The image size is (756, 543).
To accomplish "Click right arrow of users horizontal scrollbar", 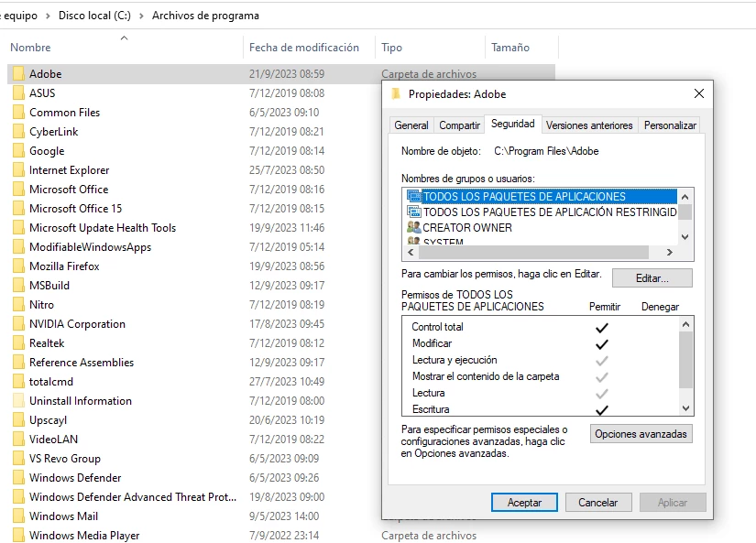I will tap(669, 252).
